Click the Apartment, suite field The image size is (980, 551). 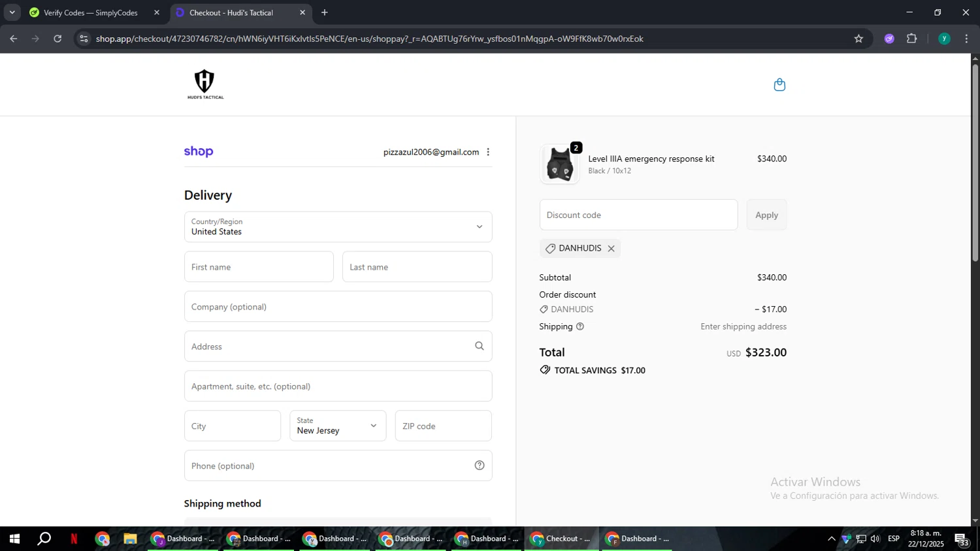338,386
